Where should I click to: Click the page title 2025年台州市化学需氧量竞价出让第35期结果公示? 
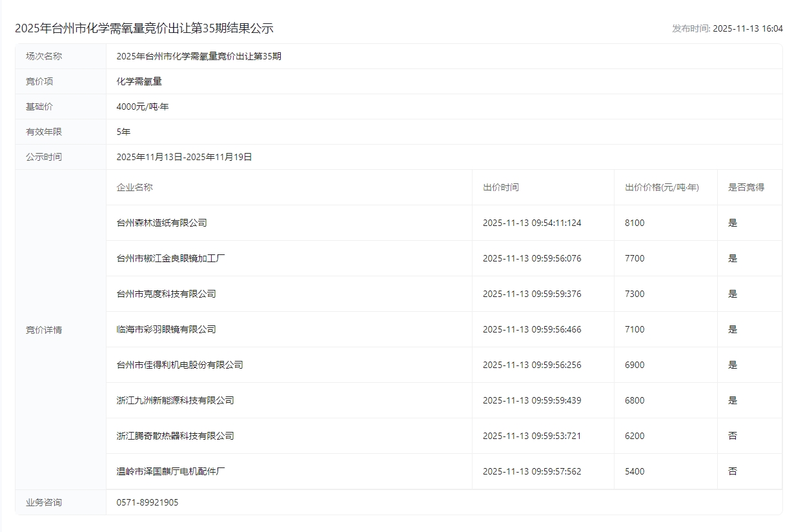(144, 28)
